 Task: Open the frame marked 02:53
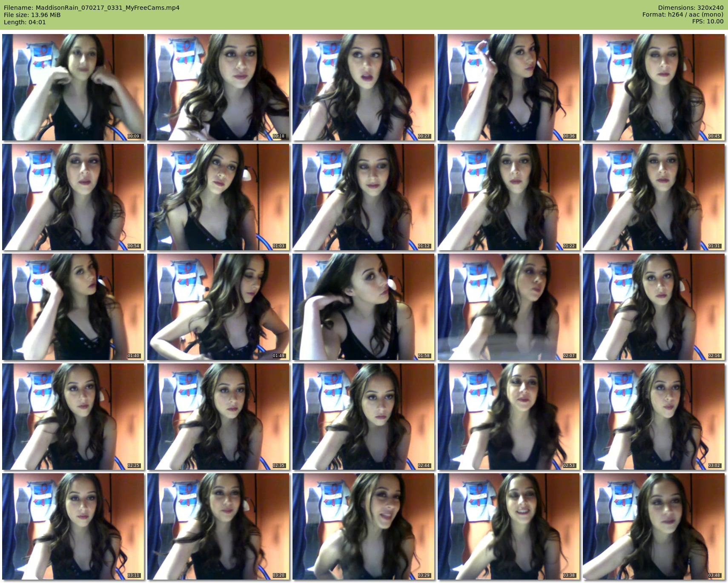508,417
